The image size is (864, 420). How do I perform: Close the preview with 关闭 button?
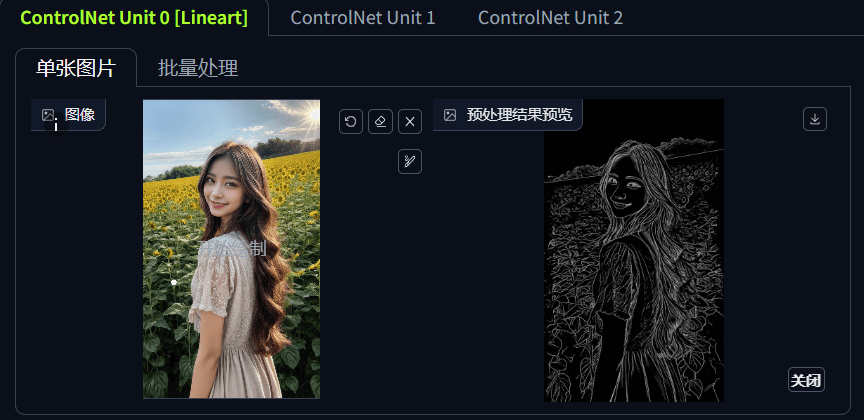pos(806,380)
